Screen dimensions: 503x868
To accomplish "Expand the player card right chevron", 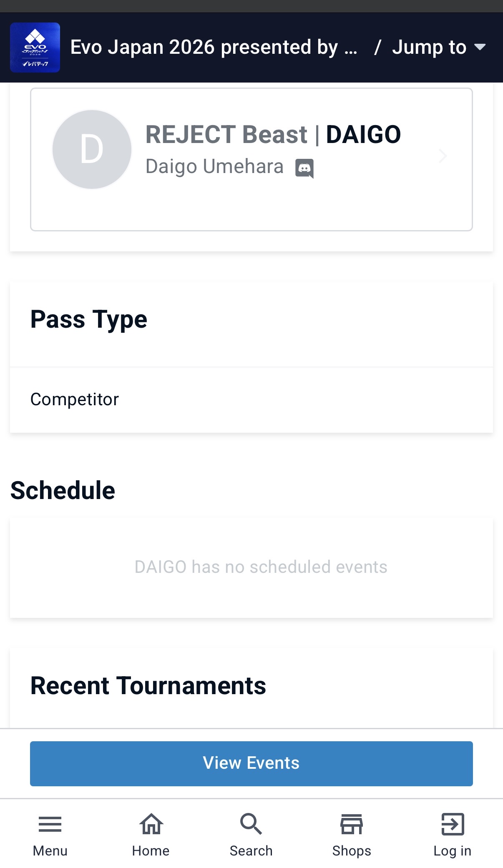I will (x=443, y=156).
